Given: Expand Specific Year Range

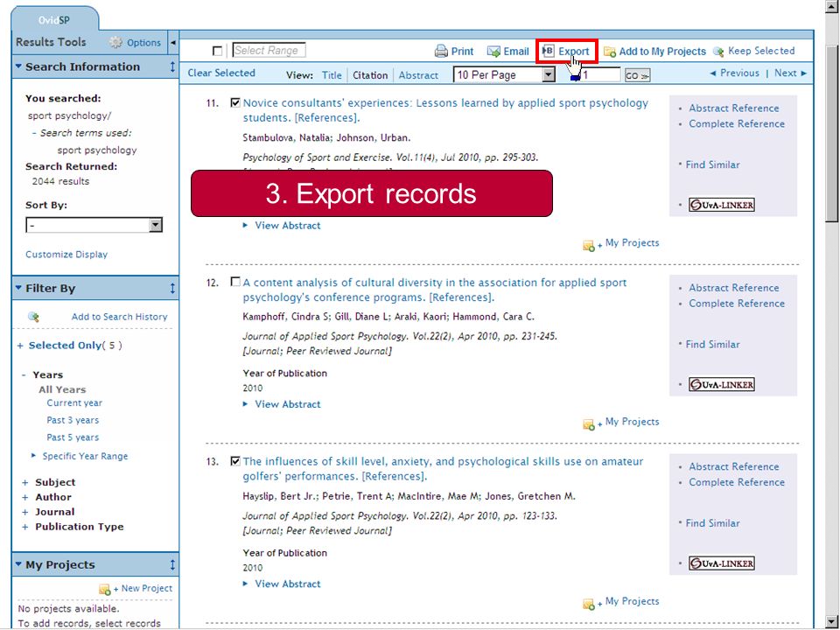Looking at the screenshot, I should 33,456.
